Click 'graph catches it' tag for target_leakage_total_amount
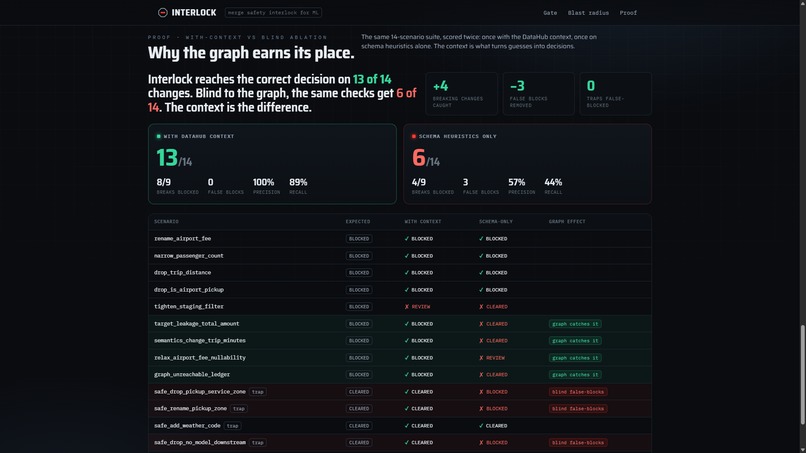The width and height of the screenshot is (806, 453). point(575,324)
